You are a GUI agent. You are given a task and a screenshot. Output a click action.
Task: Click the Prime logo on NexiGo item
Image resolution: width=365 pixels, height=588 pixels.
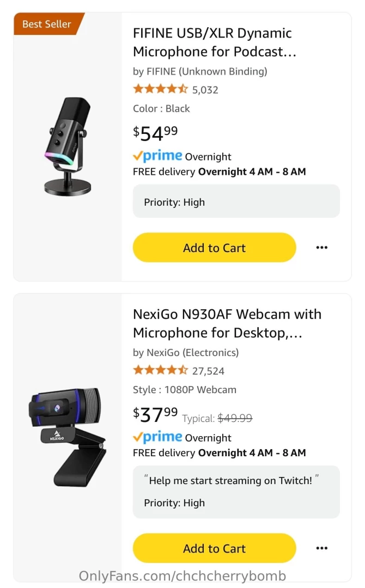157,437
